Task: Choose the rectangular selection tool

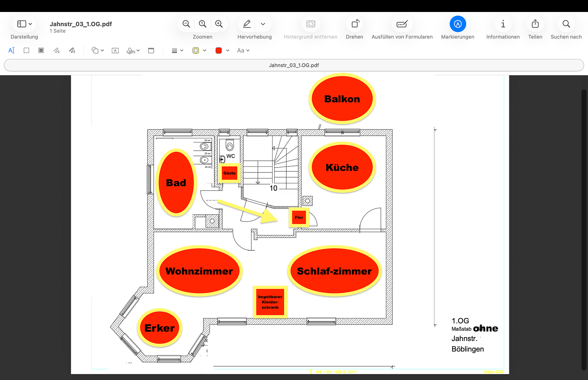Action: pyautogui.click(x=26, y=51)
